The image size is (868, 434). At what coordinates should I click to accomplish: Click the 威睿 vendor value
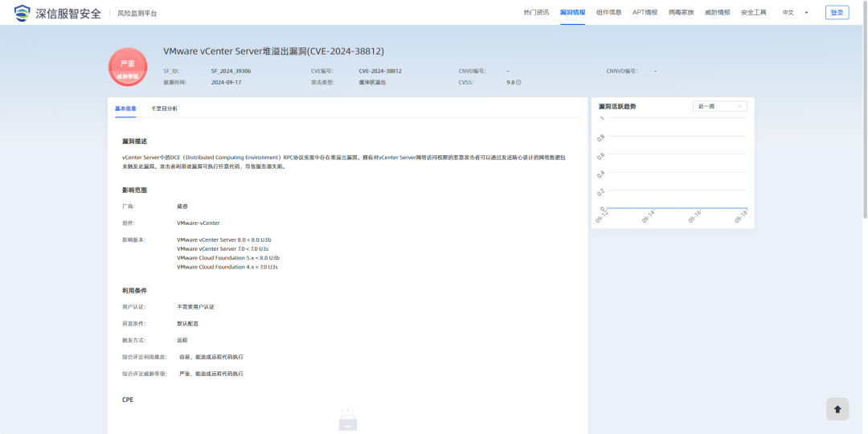pos(182,206)
